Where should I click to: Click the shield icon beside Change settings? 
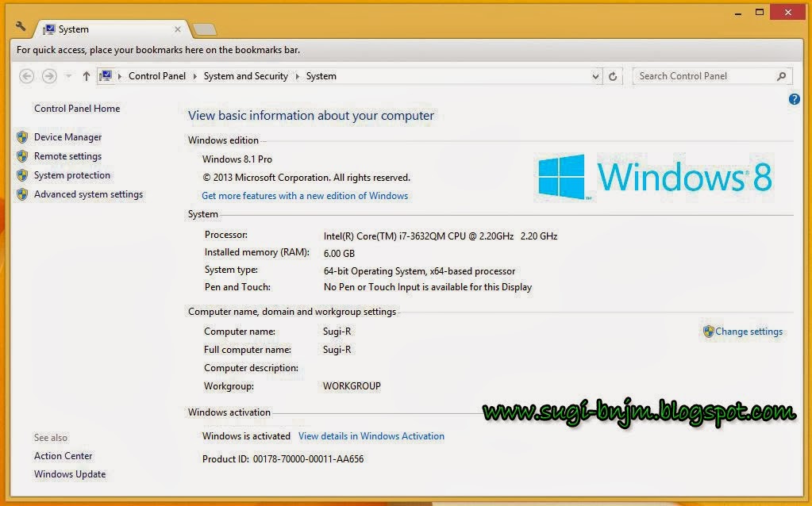(709, 332)
